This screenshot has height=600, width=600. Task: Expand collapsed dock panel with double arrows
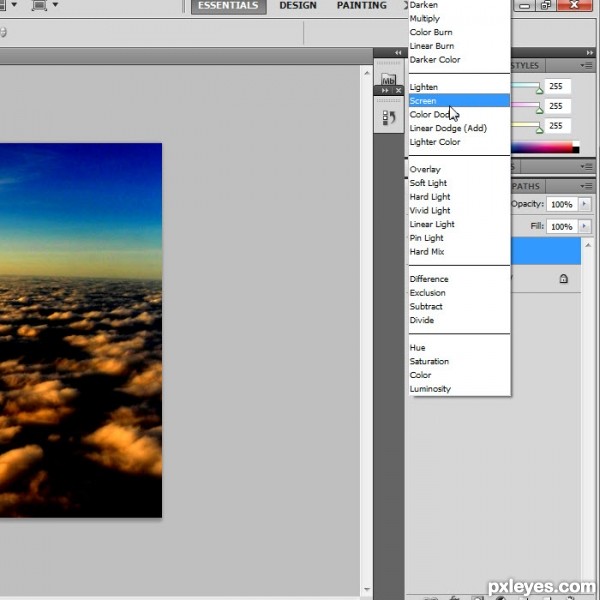[385, 90]
